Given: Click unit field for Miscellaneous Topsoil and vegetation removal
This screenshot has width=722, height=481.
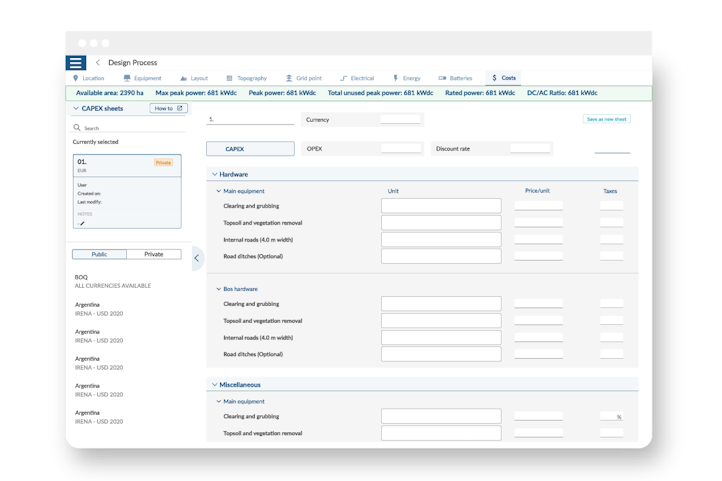Looking at the screenshot, I should click(x=441, y=433).
